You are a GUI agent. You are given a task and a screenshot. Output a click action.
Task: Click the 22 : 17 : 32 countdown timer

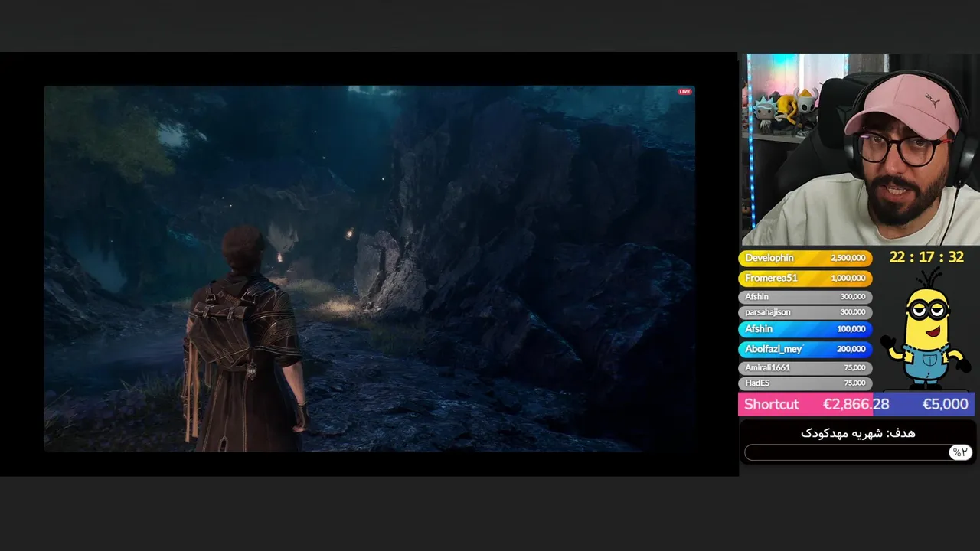pyautogui.click(x=926, y=258)
